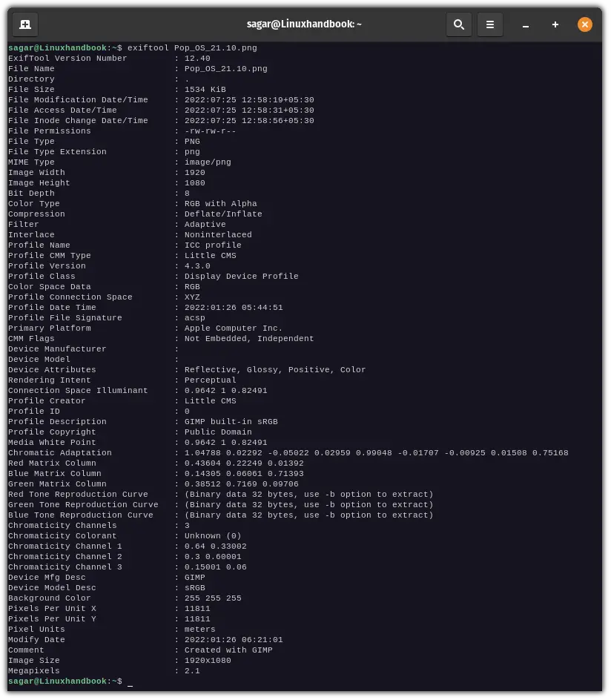Click the Megapixels 2.1 line
The height and width of the screenshot is (700, 611).
(x=193, y=670)
